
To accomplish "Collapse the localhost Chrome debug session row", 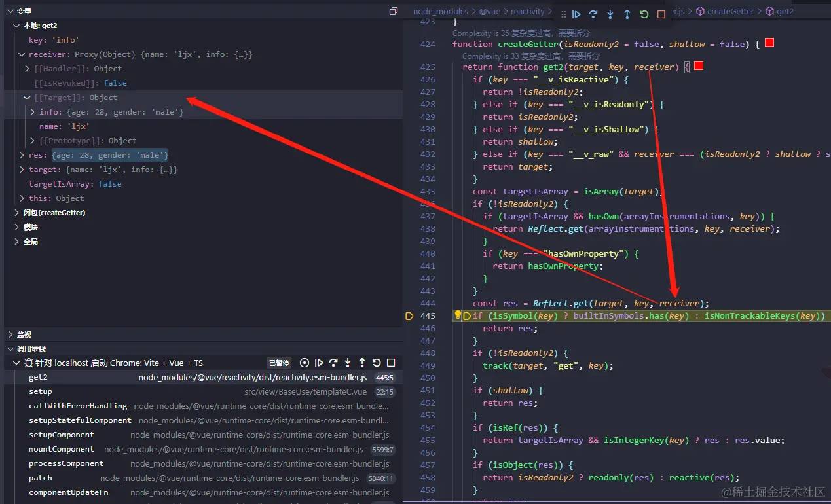I will tap(17, 363).
